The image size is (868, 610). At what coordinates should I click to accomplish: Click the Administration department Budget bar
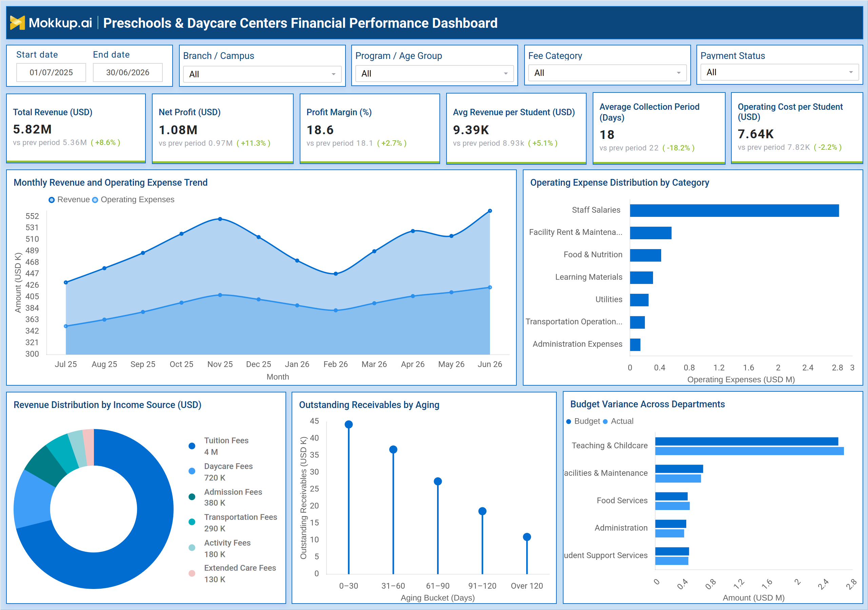(671, 524)
